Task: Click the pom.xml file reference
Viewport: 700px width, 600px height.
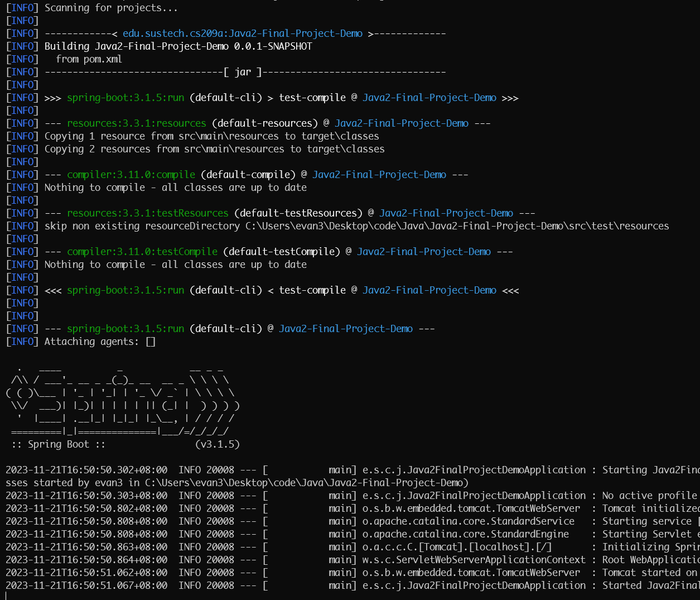Action: (104, 59)
